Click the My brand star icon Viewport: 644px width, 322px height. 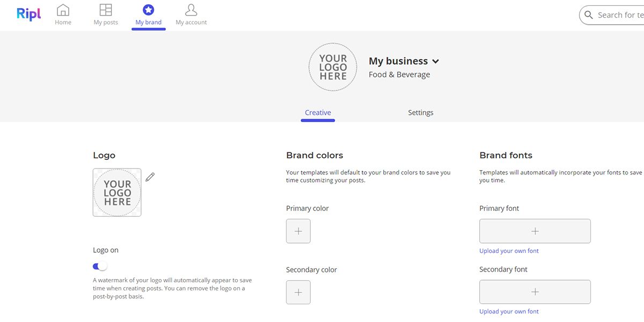(148, 9)
